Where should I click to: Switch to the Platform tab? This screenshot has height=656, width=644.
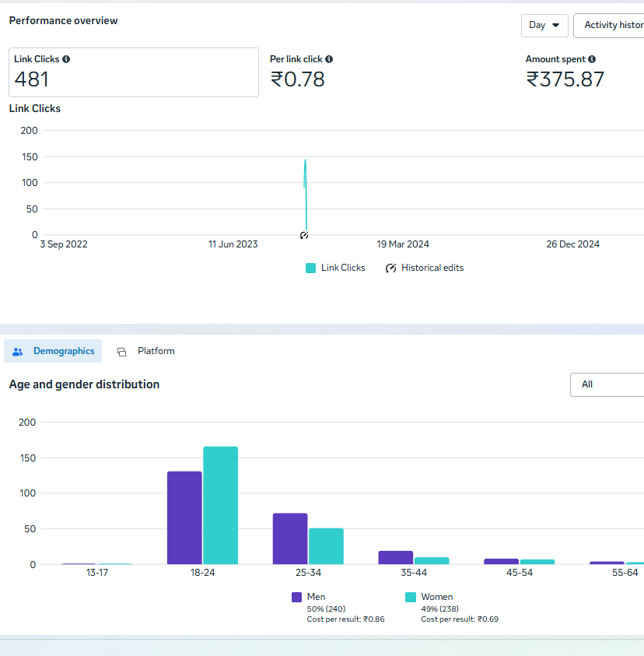(156, 351)
